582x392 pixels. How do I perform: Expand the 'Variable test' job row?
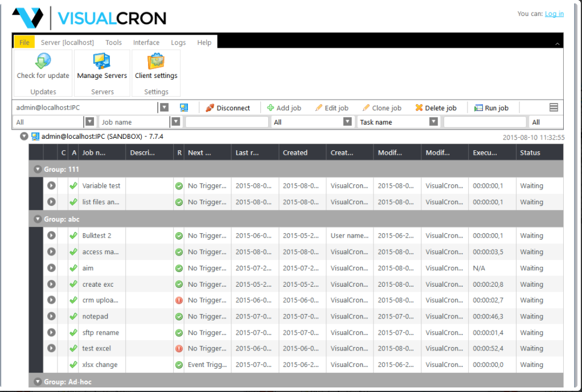tap(51, 185)
